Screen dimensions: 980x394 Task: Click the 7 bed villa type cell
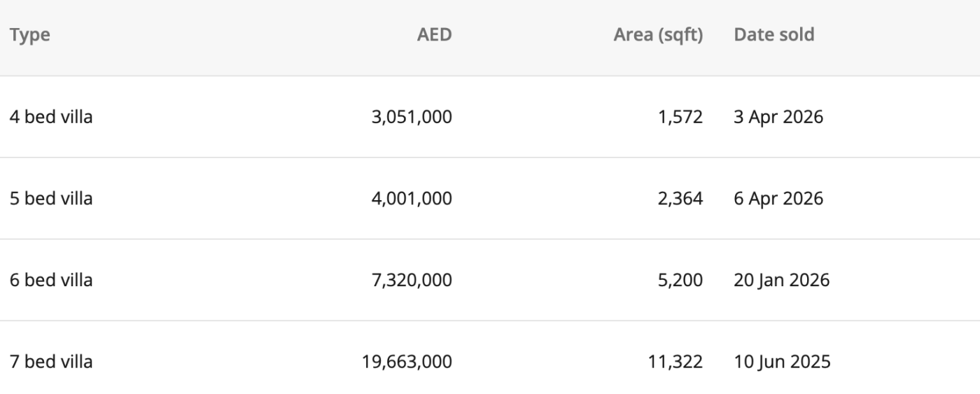[x=51, y=363]
